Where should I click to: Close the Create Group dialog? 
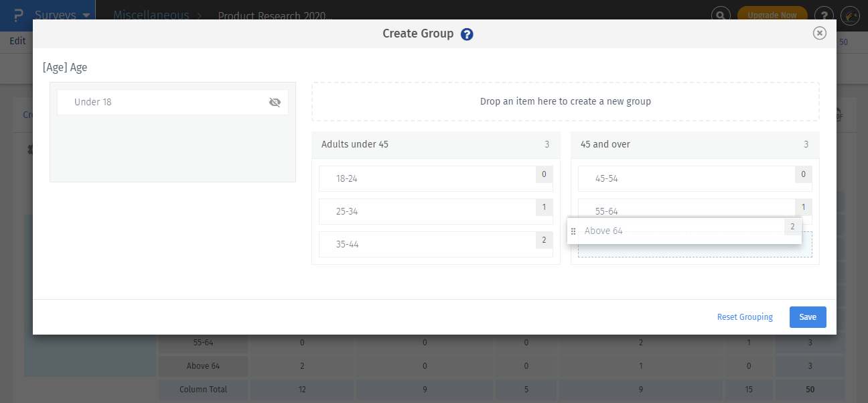[x=819, y=34]
